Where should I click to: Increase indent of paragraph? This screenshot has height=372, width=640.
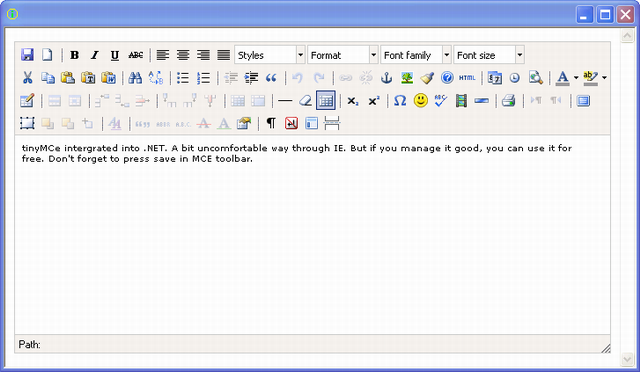click(251, 78)
